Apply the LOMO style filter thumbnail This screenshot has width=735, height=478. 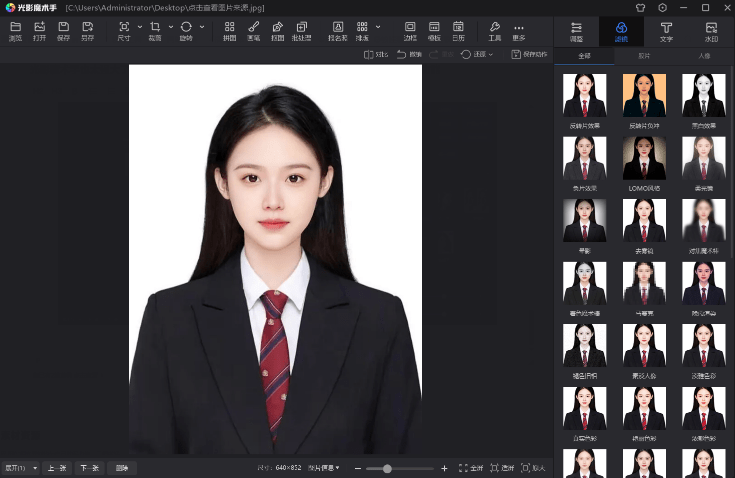click(x=644, y=160)
